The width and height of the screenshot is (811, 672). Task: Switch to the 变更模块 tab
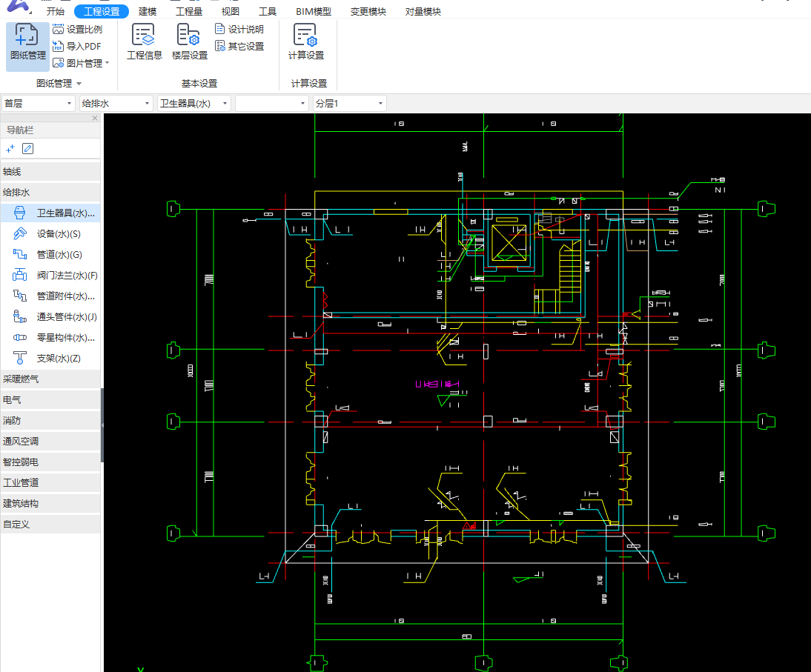(x=368, y=11)
